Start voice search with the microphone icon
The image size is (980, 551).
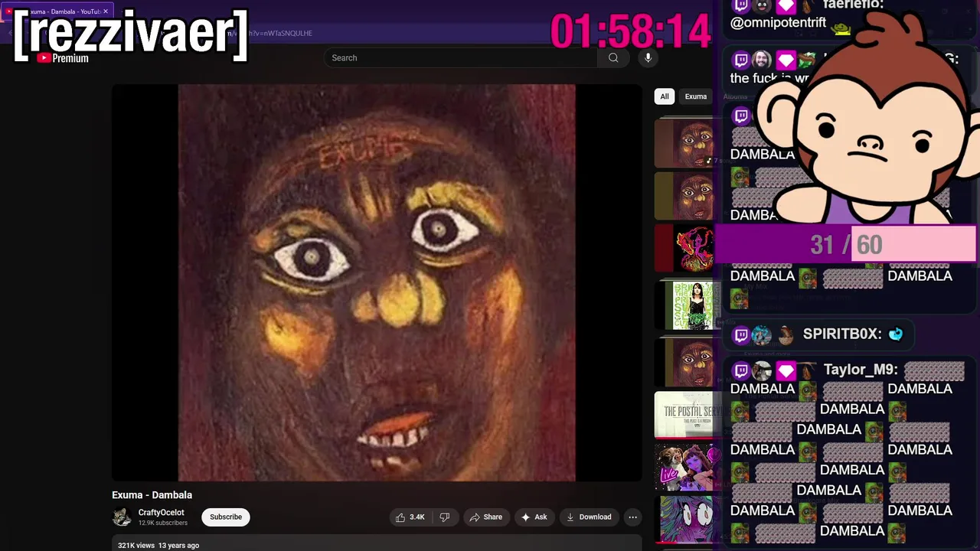click(648, 57)
